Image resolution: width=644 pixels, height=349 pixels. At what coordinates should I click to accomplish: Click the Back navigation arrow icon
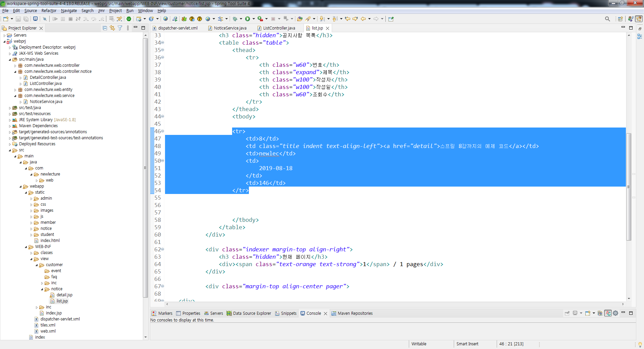pyautogui.click(x=363, y=19)
